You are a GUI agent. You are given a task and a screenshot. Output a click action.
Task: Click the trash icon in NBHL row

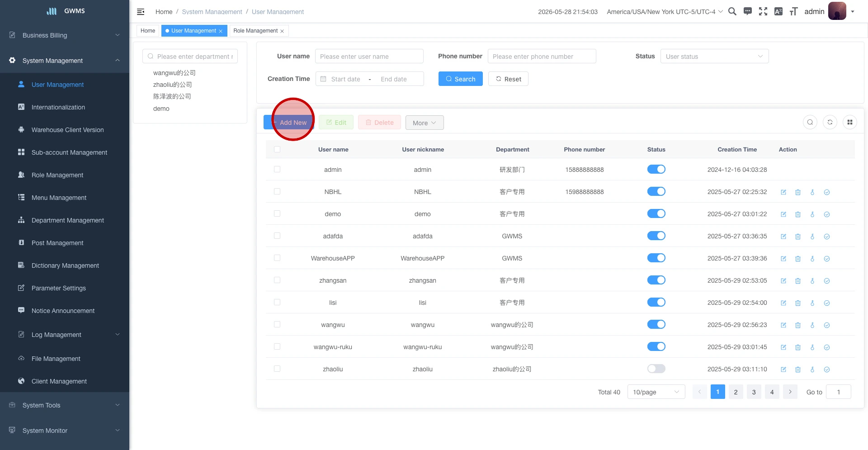[798, 192]
